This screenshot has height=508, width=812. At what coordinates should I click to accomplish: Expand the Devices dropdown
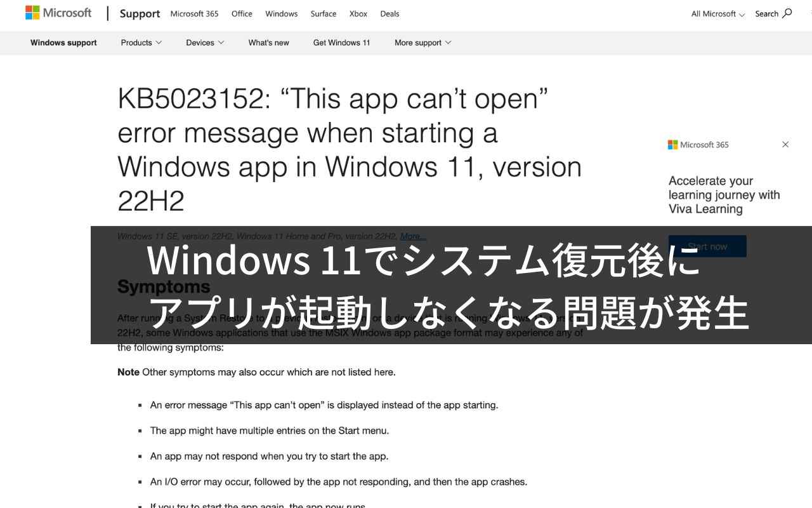205,43
